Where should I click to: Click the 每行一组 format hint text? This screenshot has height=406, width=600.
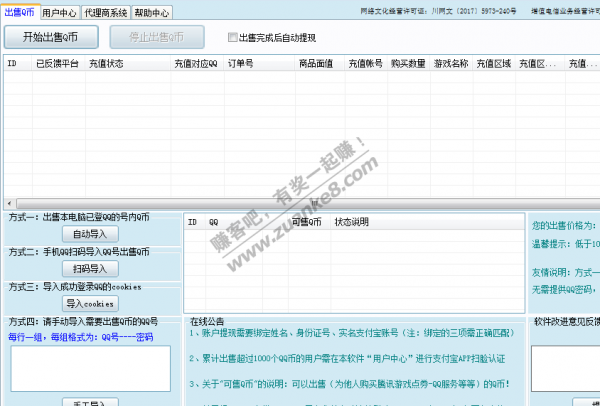[x=81, y=337]
